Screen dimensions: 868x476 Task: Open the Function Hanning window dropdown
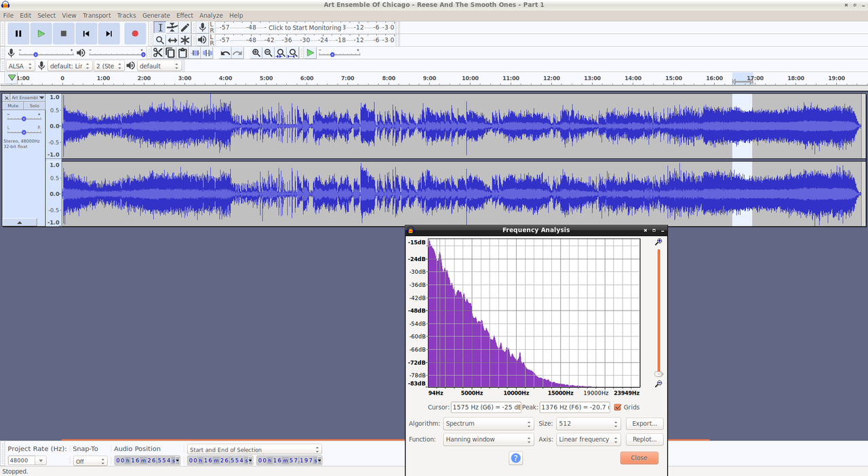(x=488, y=439)
